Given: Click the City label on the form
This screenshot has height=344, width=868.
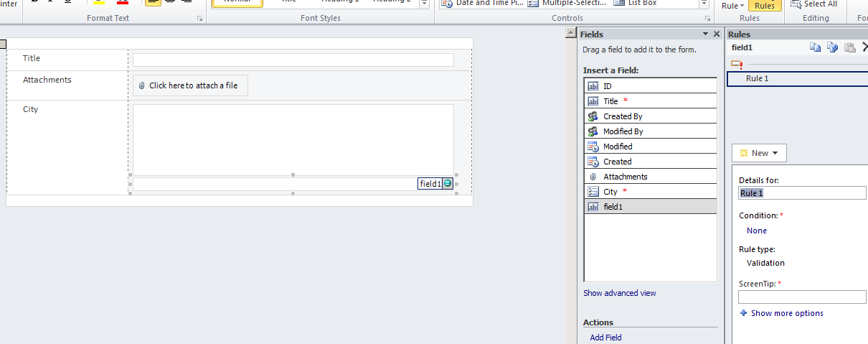Looking at the screenshot, I should click(x=30, y=109).
